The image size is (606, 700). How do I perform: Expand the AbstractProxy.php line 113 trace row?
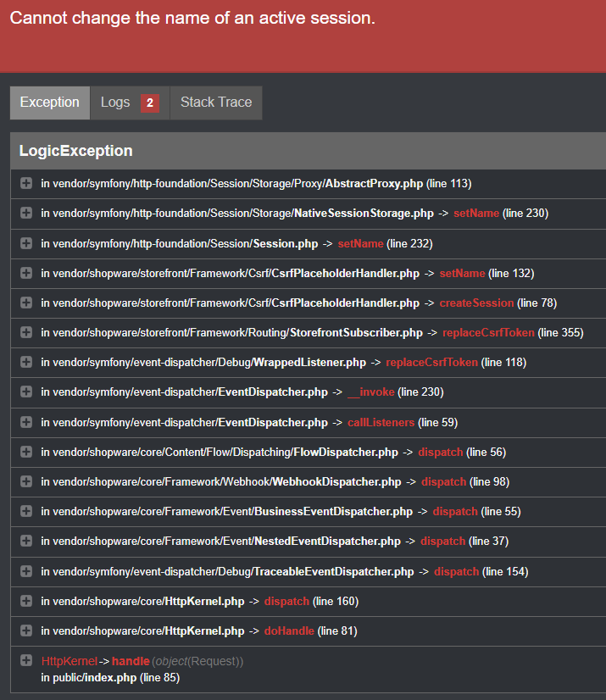tap(26, 183)
